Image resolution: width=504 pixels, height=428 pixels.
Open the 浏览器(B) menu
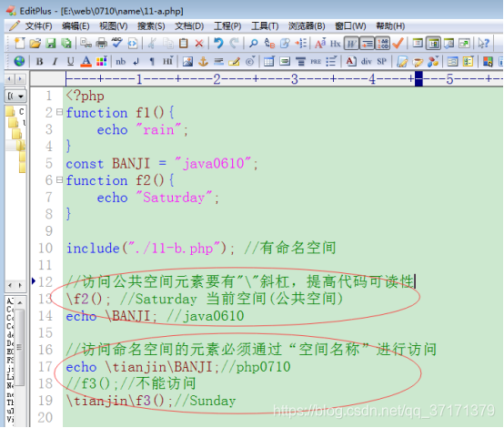[307, 26]
